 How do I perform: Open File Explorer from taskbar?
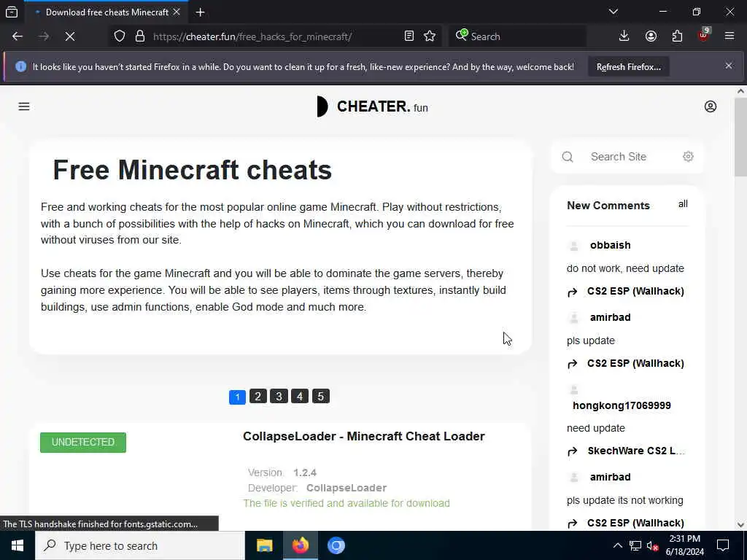coord(264,545)
